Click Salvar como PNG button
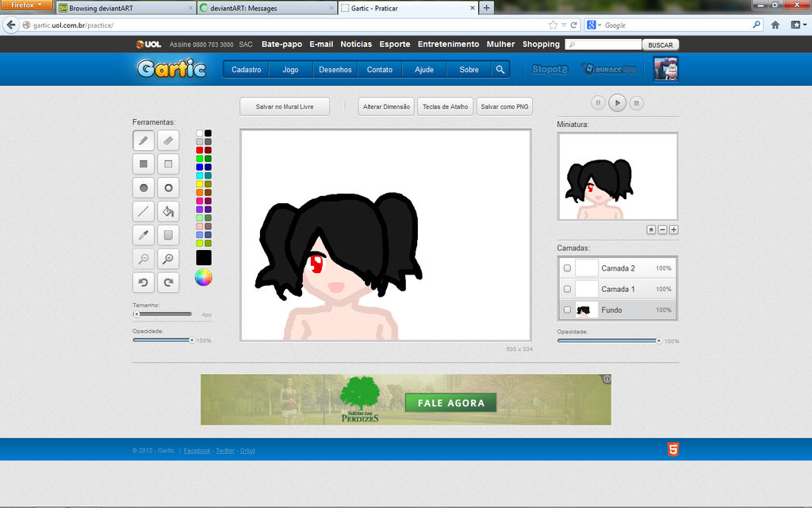 [x=504, y=106]
